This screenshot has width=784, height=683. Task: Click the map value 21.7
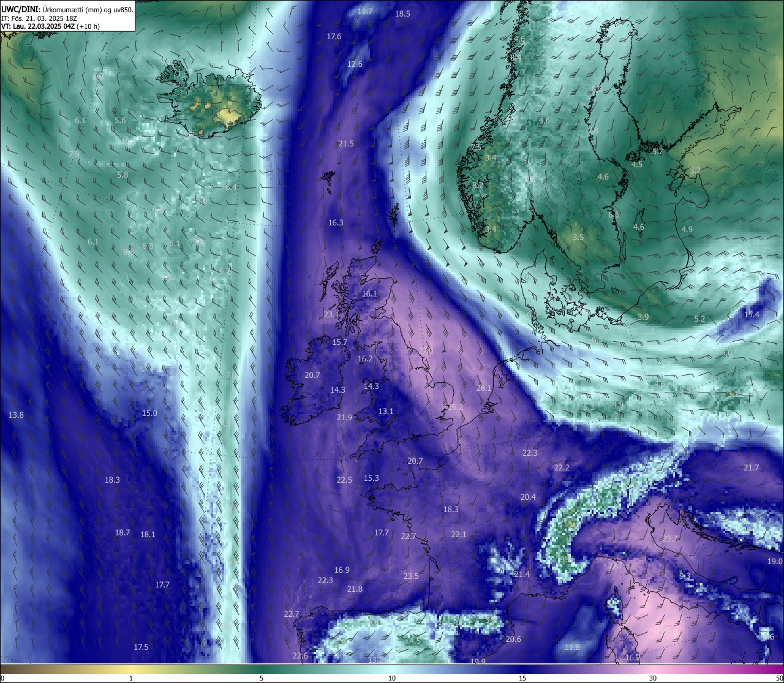pos(752,467)
